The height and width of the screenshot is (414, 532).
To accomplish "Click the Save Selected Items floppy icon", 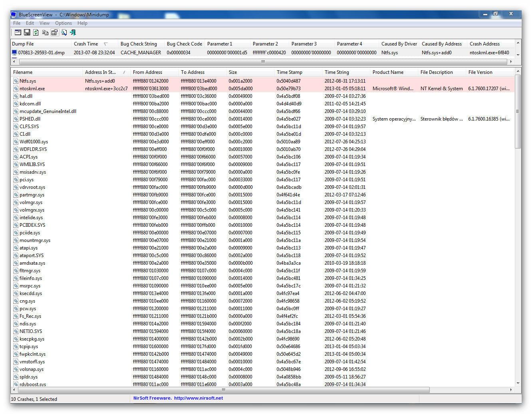I will [27, 32].
